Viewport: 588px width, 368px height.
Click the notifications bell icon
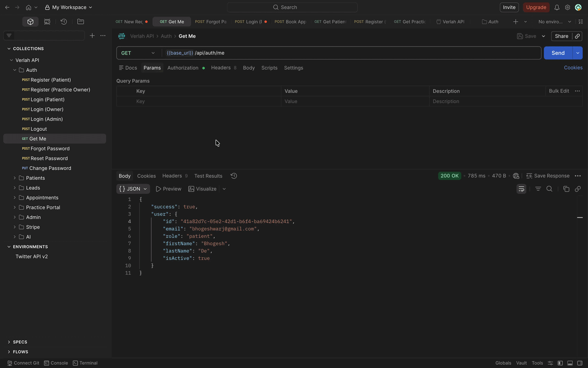(557, 7)
